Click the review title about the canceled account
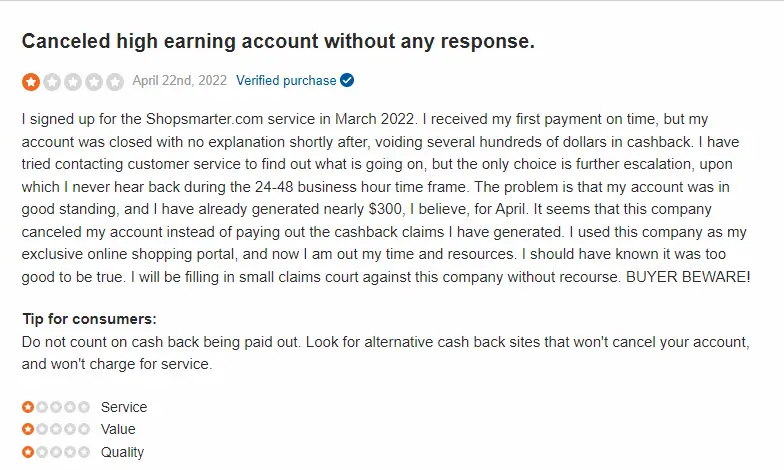The width and height of the screenshot is (784, 470). coord(278,41)
